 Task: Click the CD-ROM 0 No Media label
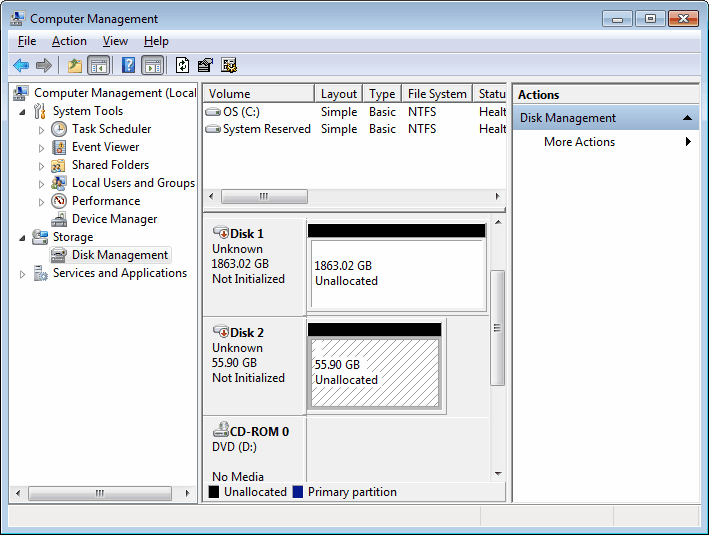tap(238, 476)
